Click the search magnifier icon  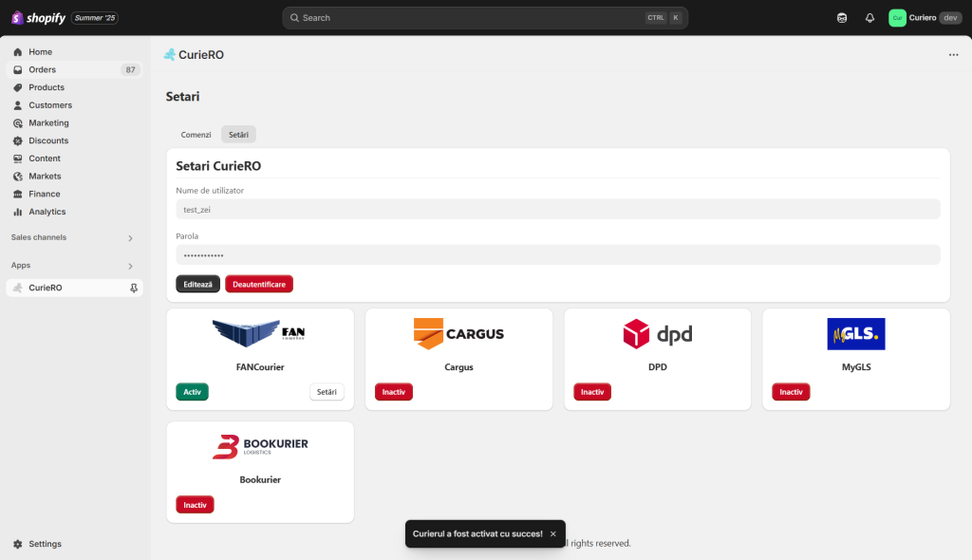(x=294, y=18)
